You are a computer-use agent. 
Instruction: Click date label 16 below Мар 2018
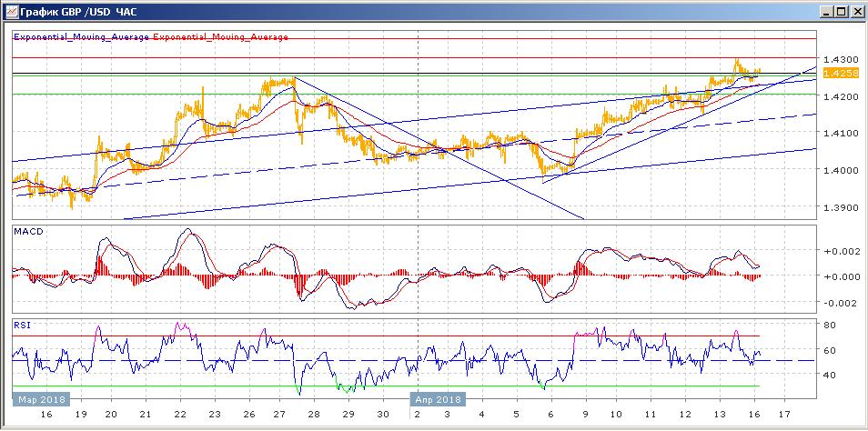(45, 415)
